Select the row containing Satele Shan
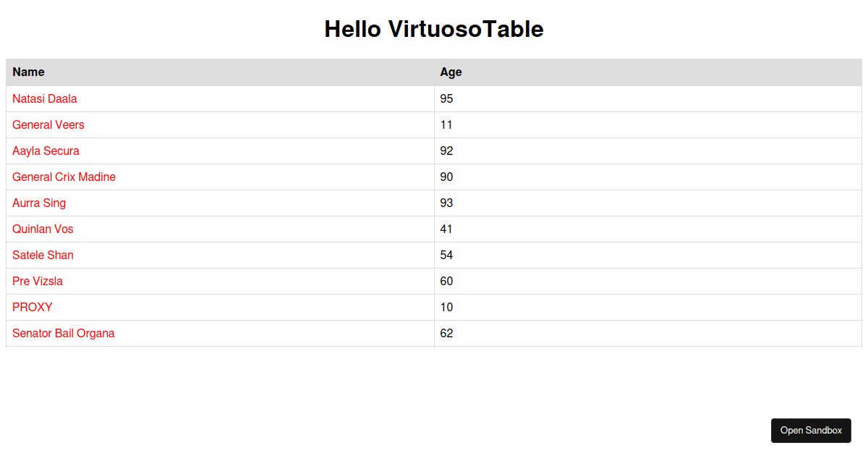This screenshot has width=868, height=456. point(289,255)
